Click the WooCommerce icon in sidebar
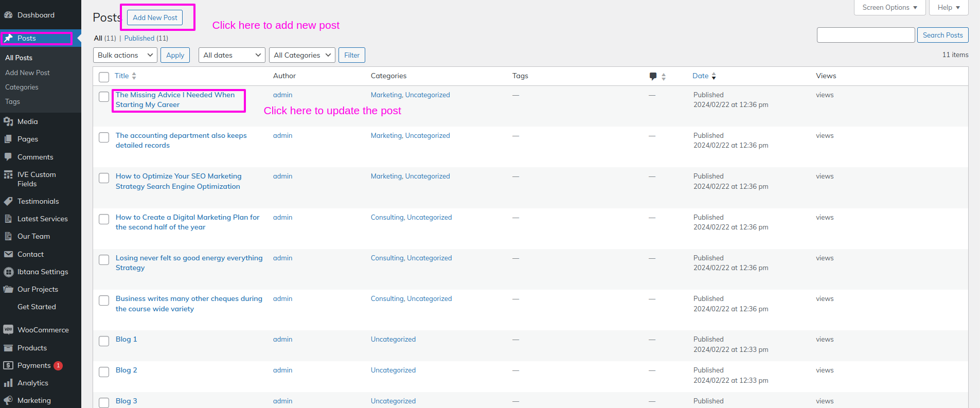This screenshot has height=408, width=980. point(8,330)
